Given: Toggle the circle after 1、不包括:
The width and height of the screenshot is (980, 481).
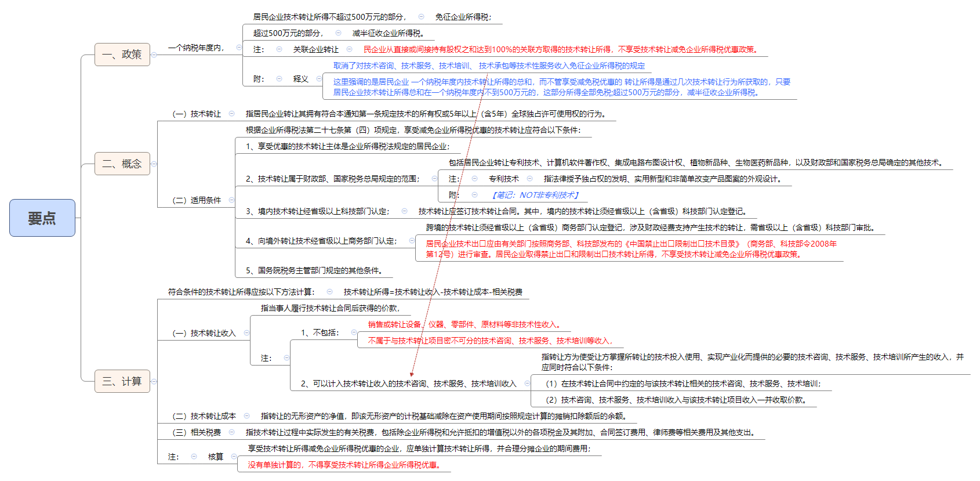Looking at the screenshot, I should [353, 332].
